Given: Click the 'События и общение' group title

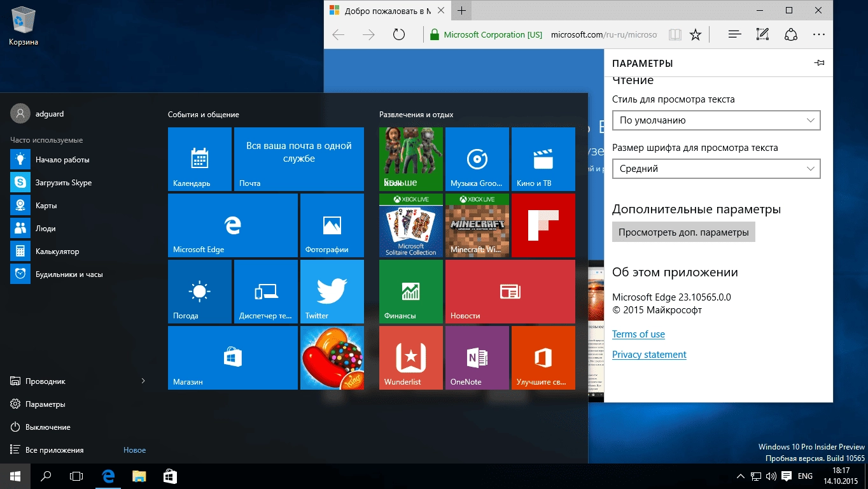Looking at the screenshot, I should click(204, 115).
